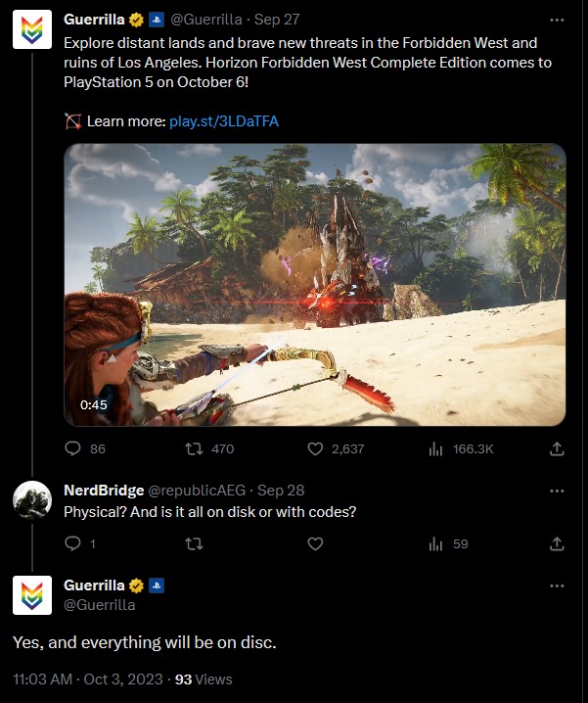Like the tweet with 2,637 likes
The width and height of the screenshot is (588, 703).
[315, 448]
